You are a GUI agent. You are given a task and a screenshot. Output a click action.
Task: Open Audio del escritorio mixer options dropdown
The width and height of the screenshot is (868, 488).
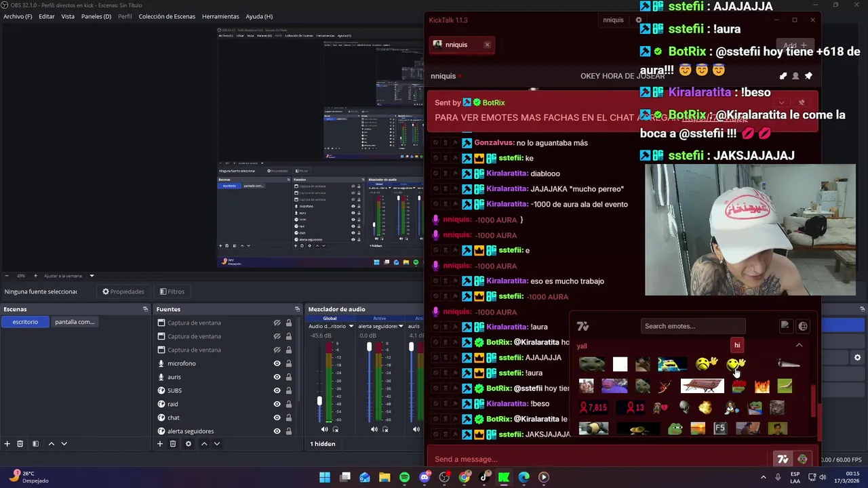click(351, 326)
